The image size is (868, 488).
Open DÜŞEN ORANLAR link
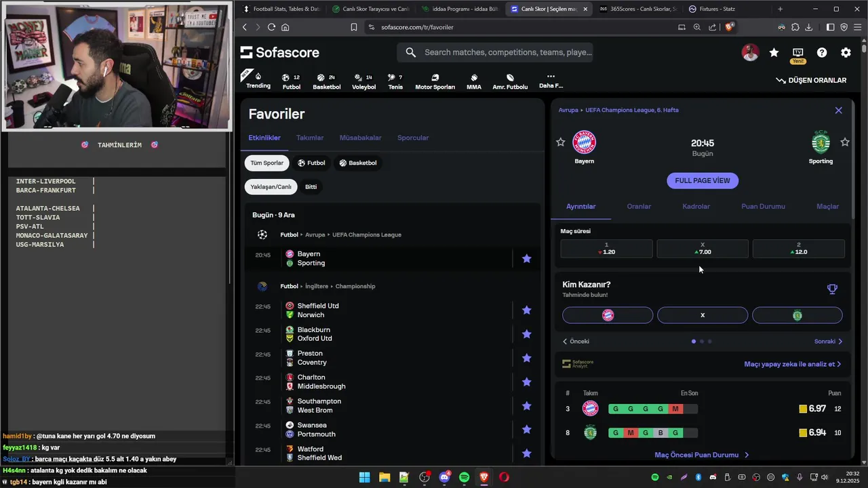[x=811, y=80]
